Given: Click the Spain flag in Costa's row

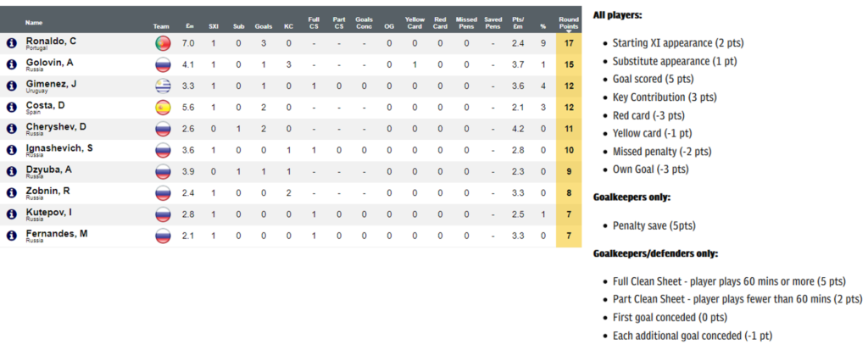Looking at the screenshot, I should pos(162,108).
